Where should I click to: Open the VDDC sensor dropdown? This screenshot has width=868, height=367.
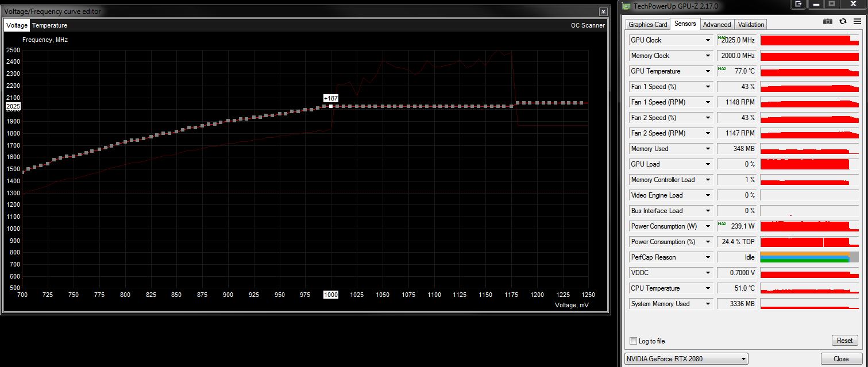[708, 273]
